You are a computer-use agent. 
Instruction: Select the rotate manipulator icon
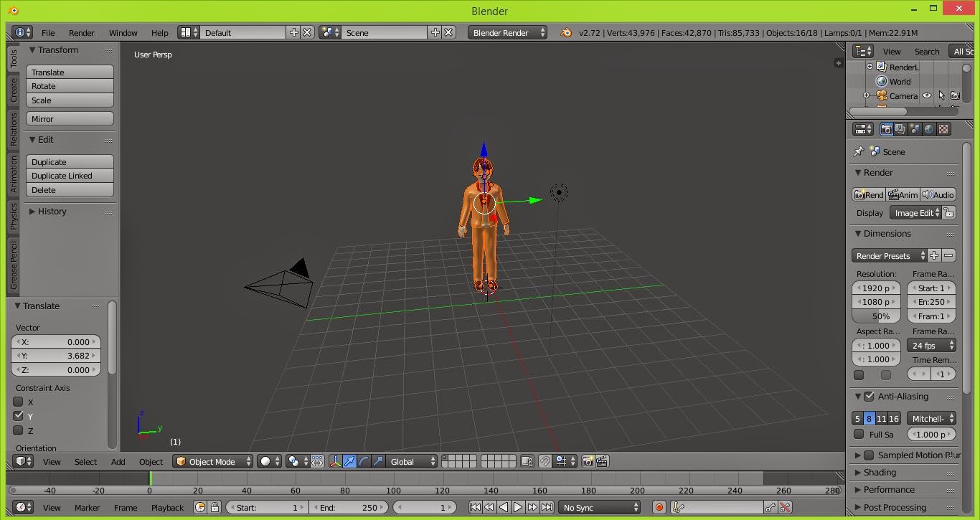[364, 461]
